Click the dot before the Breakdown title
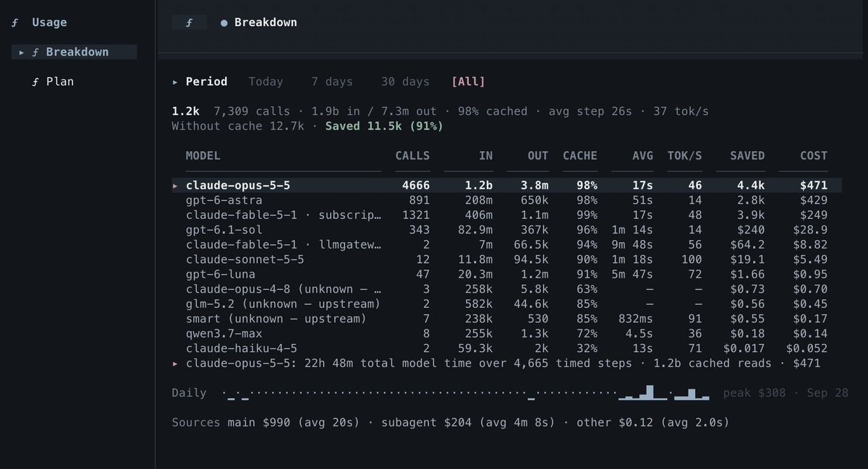Viewport: 868px width, 469px height. click(224, 22)
